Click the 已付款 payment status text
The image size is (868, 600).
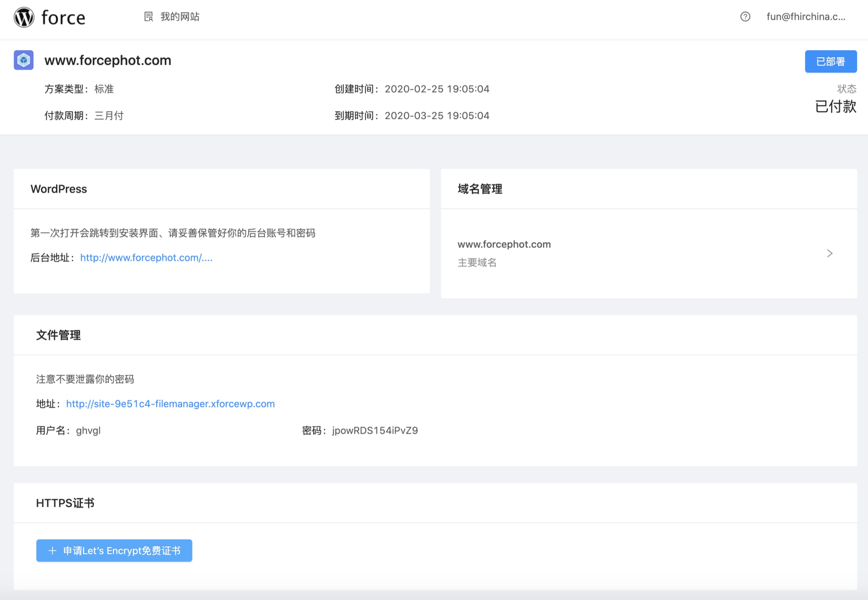click(x=835, y=106)
